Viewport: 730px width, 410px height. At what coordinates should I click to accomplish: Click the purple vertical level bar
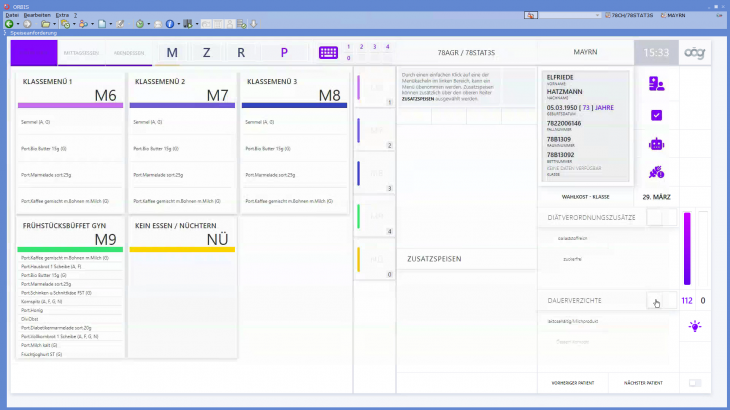(x=687, y=249)
